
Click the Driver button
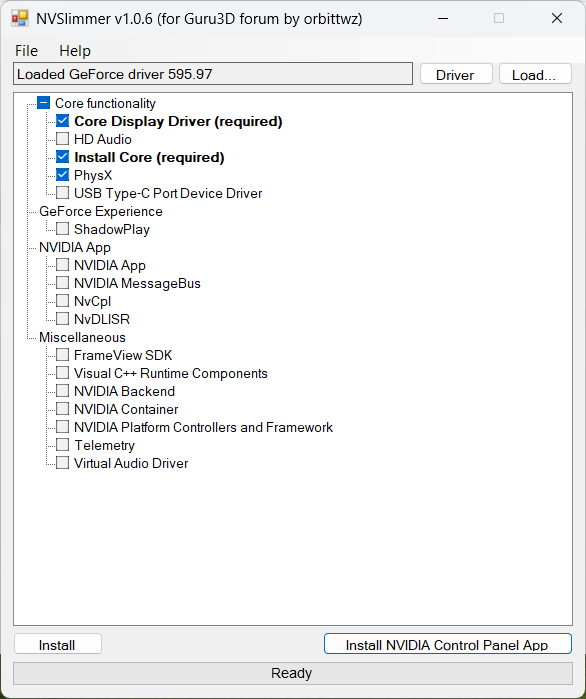pos(456,74)
